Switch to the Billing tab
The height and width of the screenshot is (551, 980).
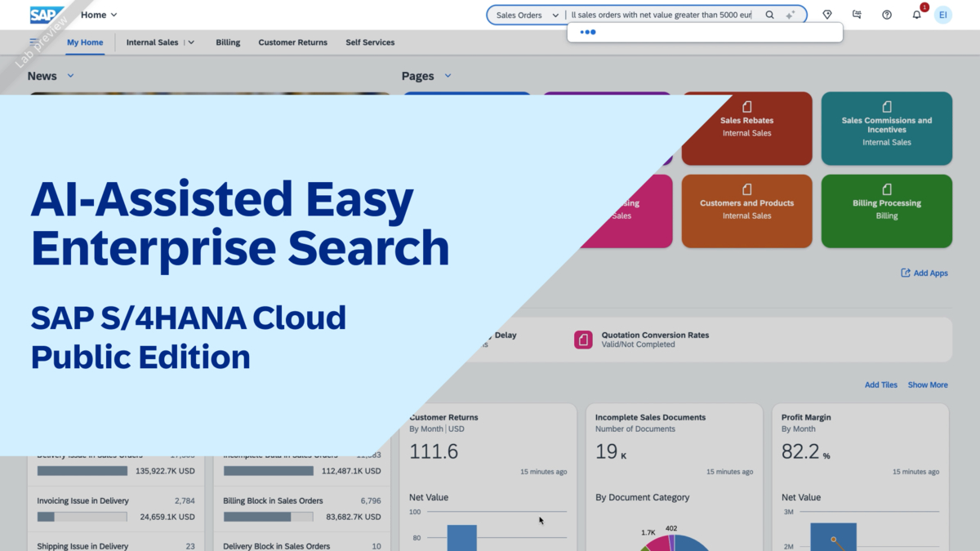tap(228, 42)
